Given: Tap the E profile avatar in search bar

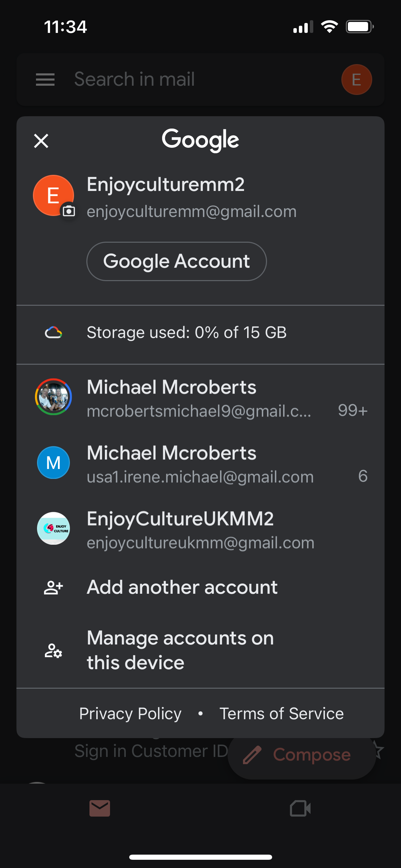Looking at the screenshot, I should pyautogui.click(x=356, y=80).
